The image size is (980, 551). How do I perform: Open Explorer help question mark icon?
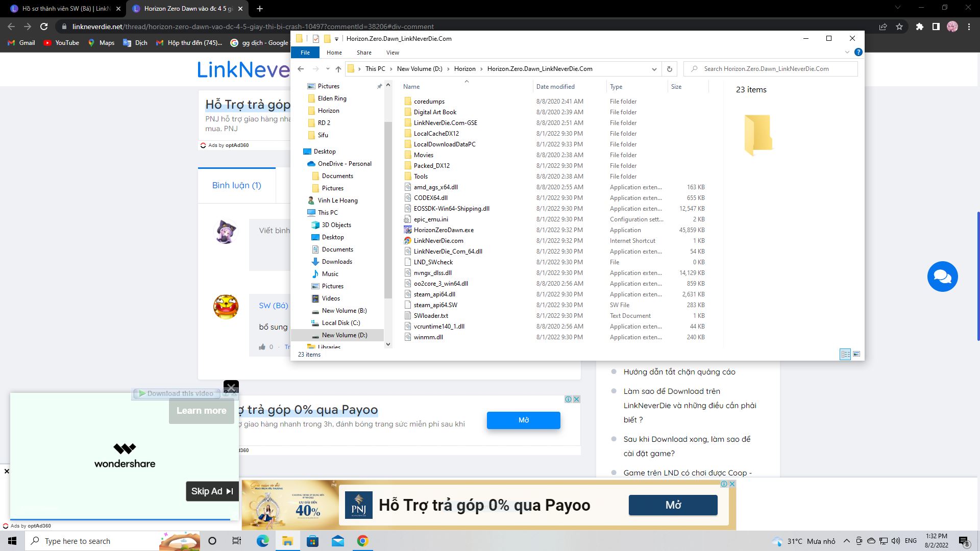click(x=858, y=52)
